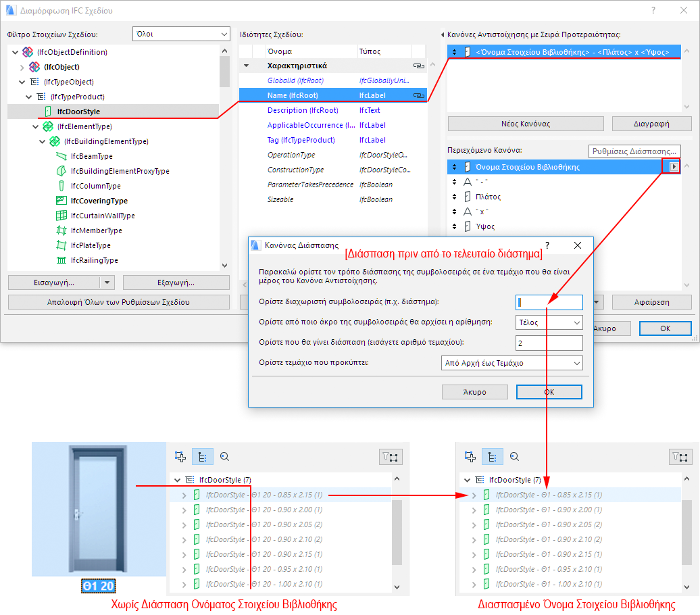
Task: Click the IfcCoveringType icon
Action: [x=61, y=201]
